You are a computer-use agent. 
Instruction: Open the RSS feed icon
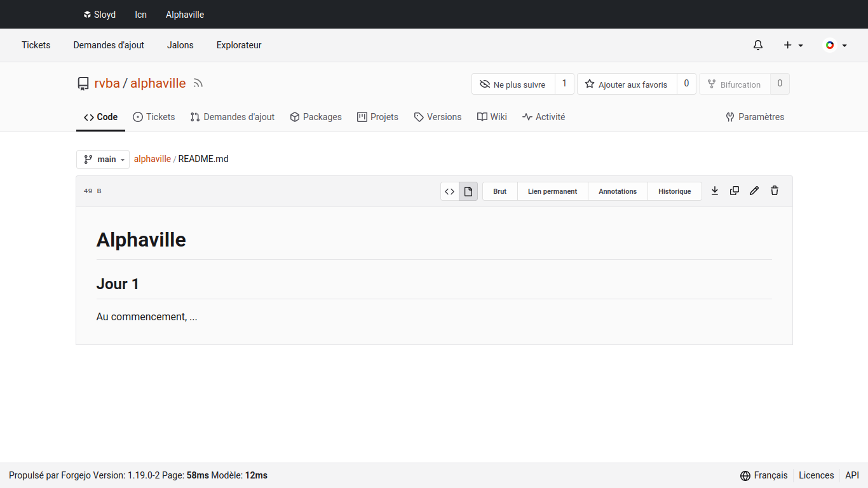click(x=198, y=83)
